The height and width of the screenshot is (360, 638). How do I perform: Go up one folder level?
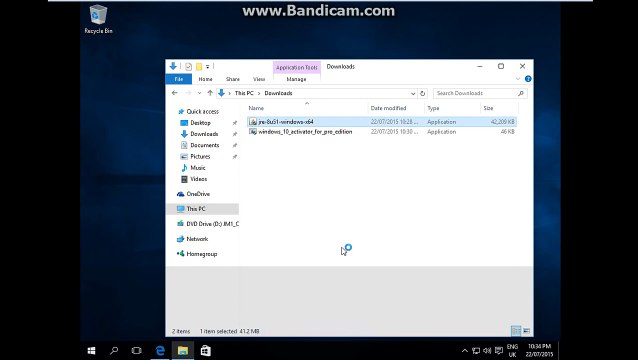(210, 93)
